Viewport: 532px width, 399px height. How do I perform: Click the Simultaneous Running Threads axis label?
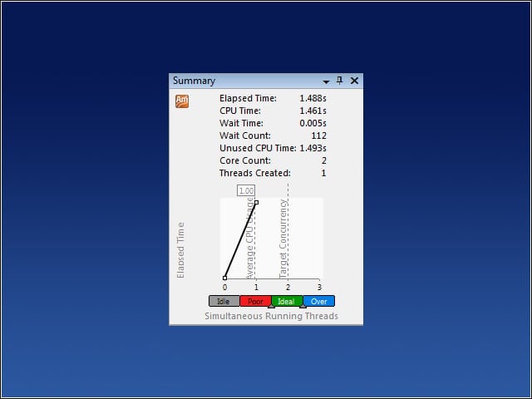(x=271, y=316)
